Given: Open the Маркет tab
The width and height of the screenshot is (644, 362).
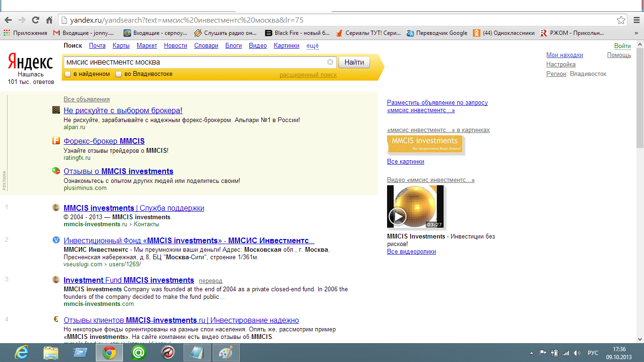Looking at the screenshot, I should (x=147, y=46).
